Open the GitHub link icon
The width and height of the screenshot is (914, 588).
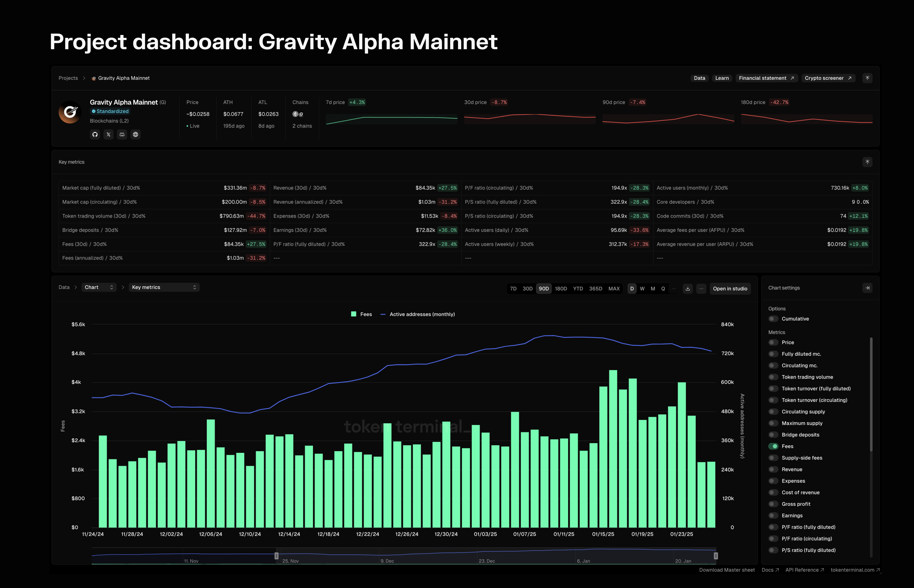point(95,134)
